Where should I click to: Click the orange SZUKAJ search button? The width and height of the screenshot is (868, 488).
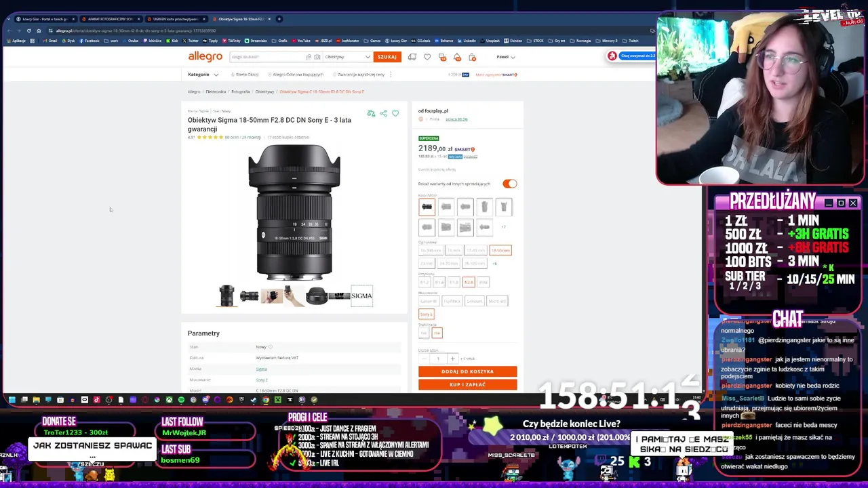(387, 57)
